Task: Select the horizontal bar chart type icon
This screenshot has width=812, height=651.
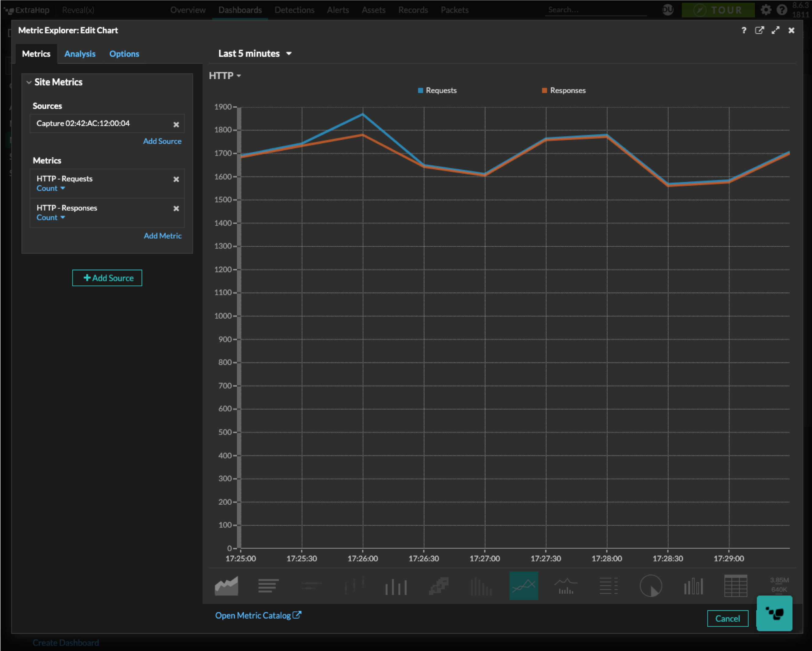Action: (268, 586)
